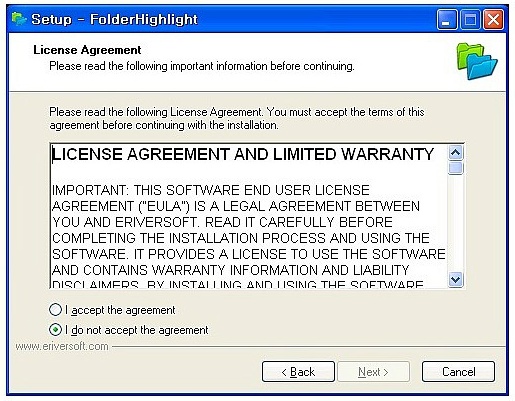Click the license scrollbar thumb
Image resolution: width=515 pixels, height=401 pixels.
click(x=455, y=168)
